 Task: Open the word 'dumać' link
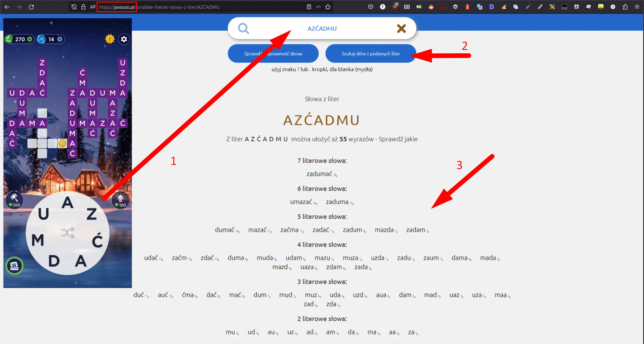224,230
